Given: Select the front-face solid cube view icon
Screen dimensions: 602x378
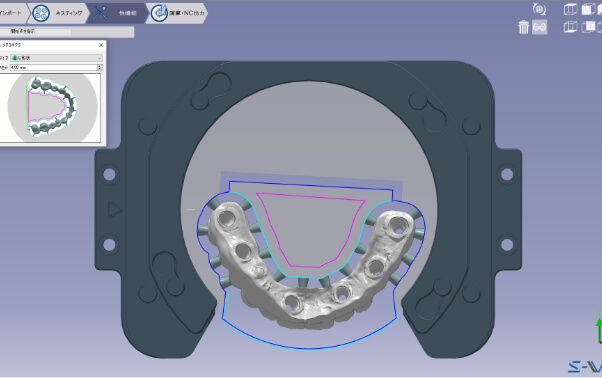Looking at the screenshot, I should (588, 9).
